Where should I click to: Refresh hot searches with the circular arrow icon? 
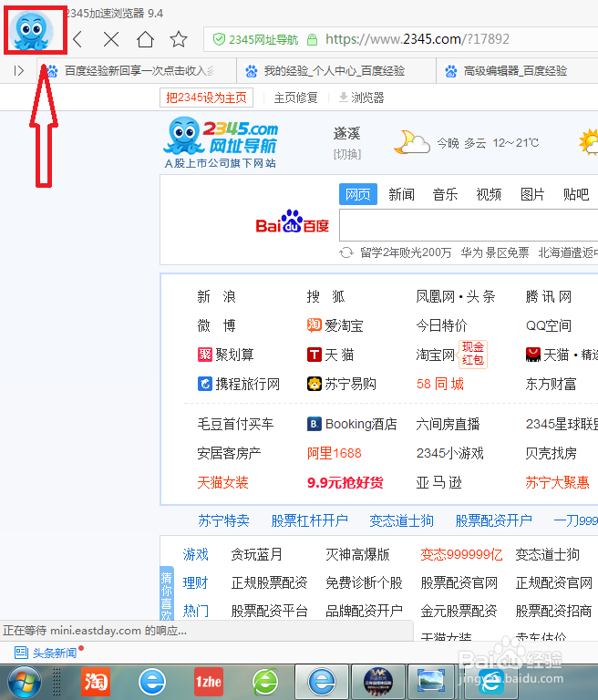click(x=346, y=252)
